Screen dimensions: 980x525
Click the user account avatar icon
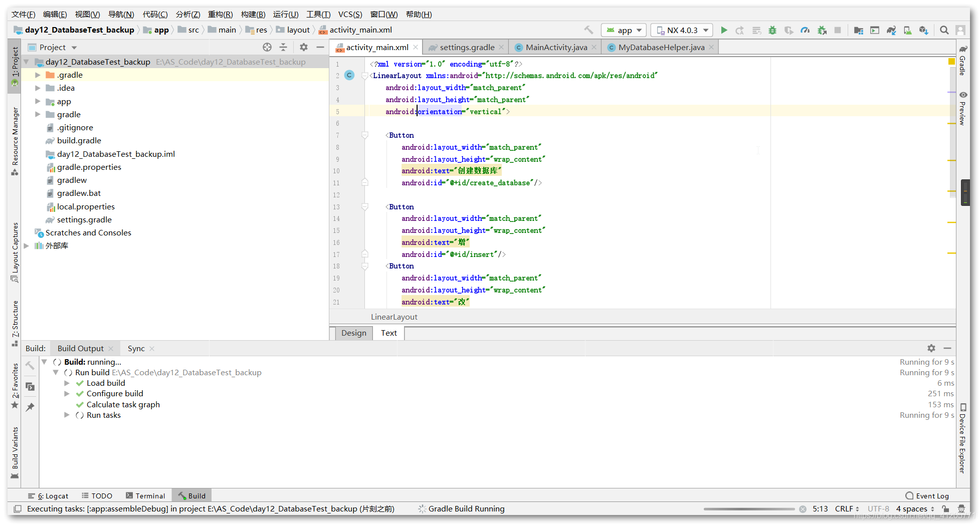click(x=960, y=30)
